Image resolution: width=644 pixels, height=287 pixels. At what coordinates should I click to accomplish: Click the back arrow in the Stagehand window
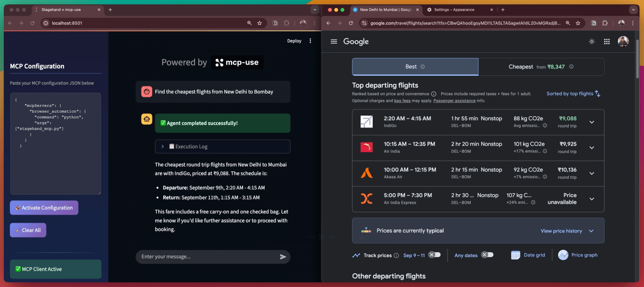(x=10, y=23)
